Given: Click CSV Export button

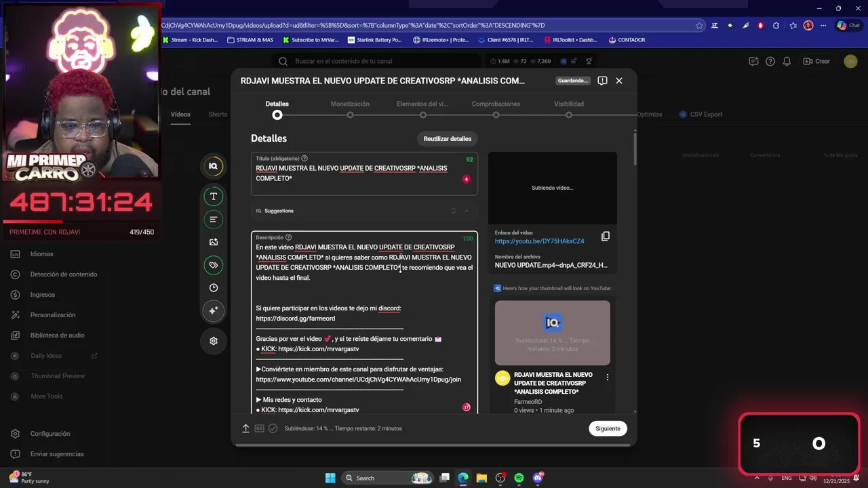Looking at the screenshot, I should [x=701, y=115].
